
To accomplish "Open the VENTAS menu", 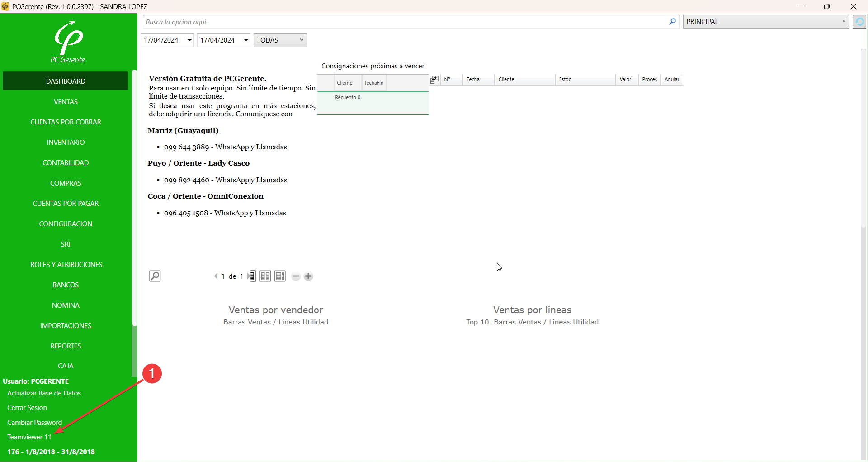I will coord(65,101).
